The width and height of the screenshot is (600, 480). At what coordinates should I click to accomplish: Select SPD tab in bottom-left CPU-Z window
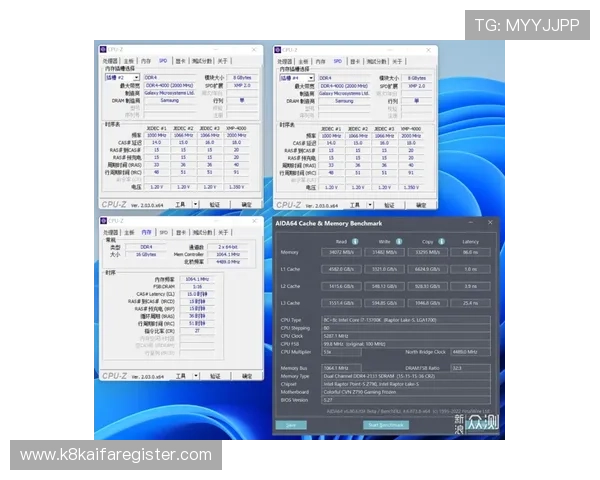(164, 231)
